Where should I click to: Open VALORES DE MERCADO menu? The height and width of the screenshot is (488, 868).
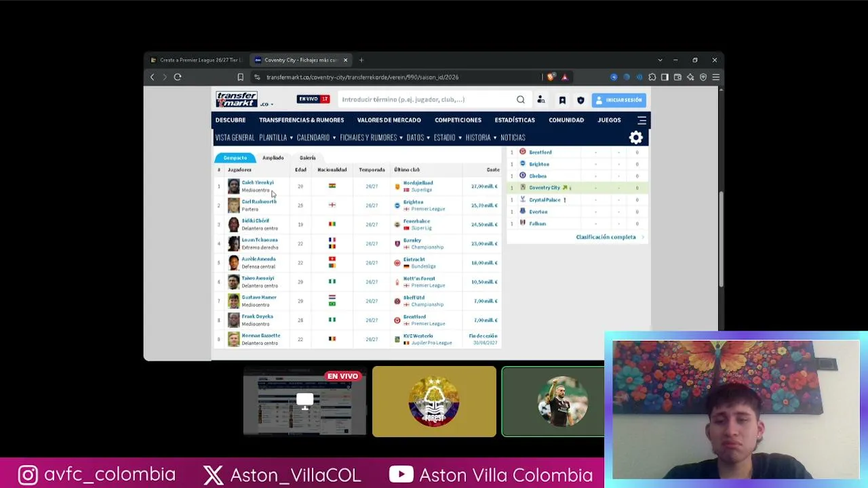pos(389,120)
